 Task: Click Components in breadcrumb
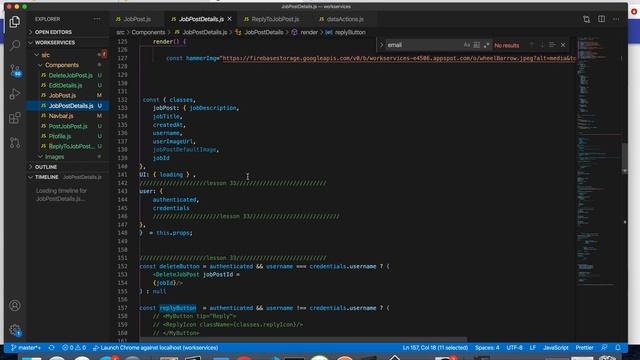[148, 32]
